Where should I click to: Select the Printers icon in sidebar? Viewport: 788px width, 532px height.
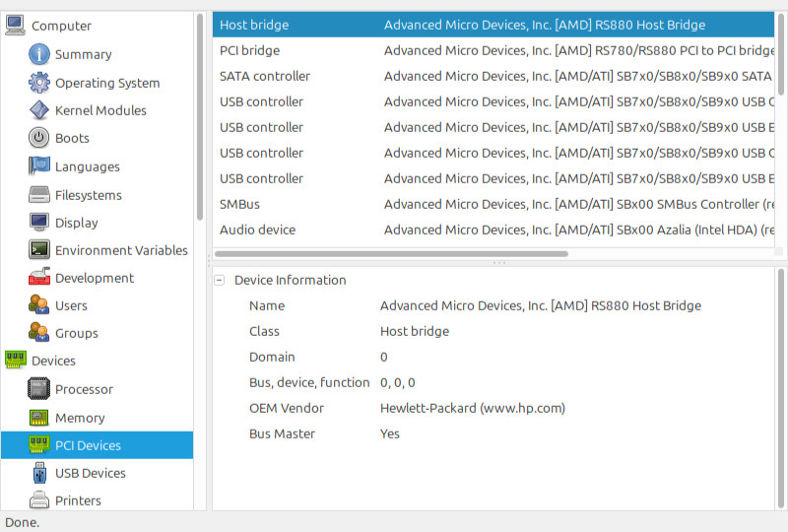pos(38,500)
